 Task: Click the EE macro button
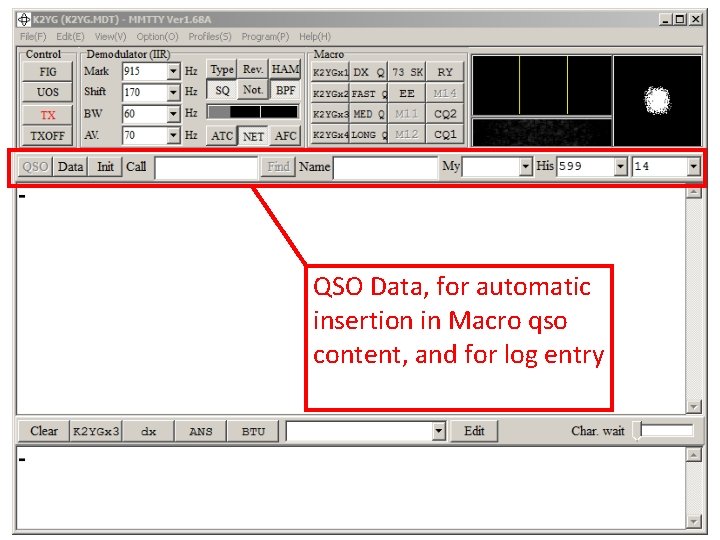(x=407, y=94)
